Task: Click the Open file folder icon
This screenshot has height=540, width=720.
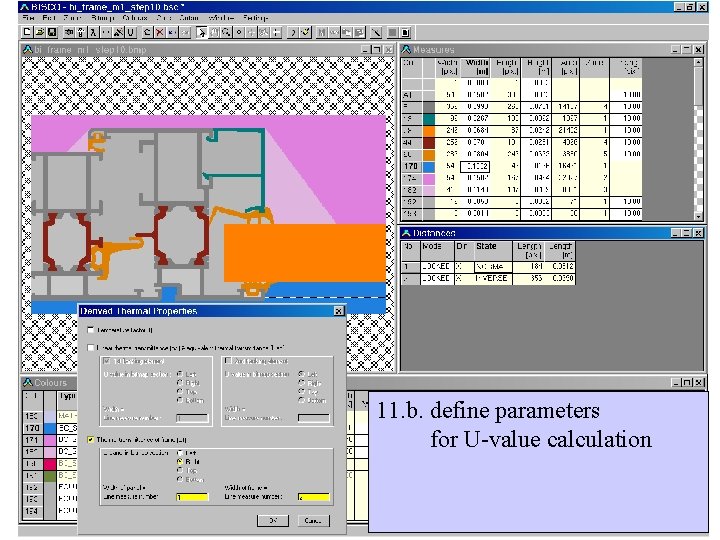Action: click(39, 32)
